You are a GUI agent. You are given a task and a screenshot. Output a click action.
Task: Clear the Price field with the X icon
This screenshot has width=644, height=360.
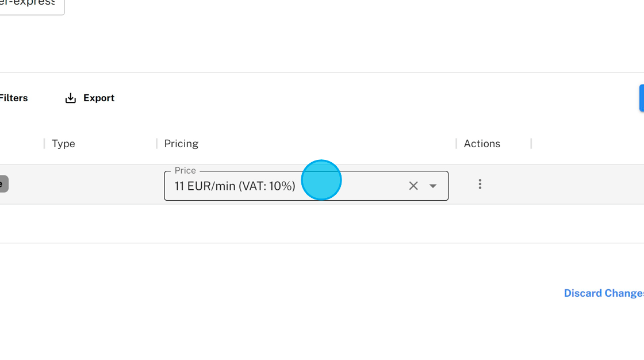pyautogui.click(x=413, y=186)
